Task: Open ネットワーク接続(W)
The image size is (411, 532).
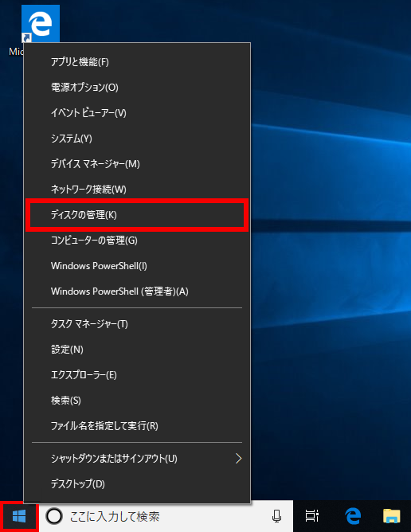Action: [137, 190]
